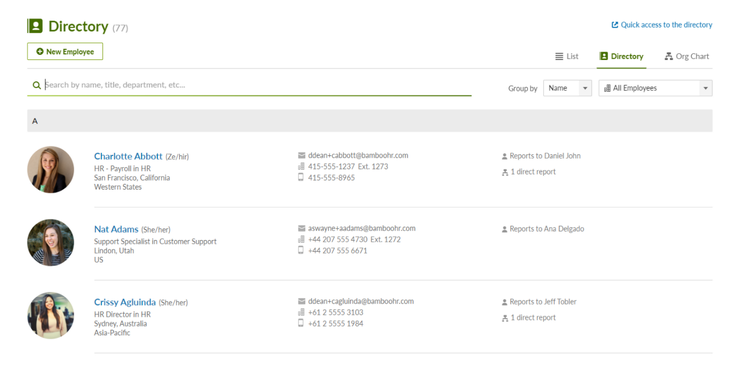Click the external link icon for quick access
750x378 pixels.
pos(615,25)
